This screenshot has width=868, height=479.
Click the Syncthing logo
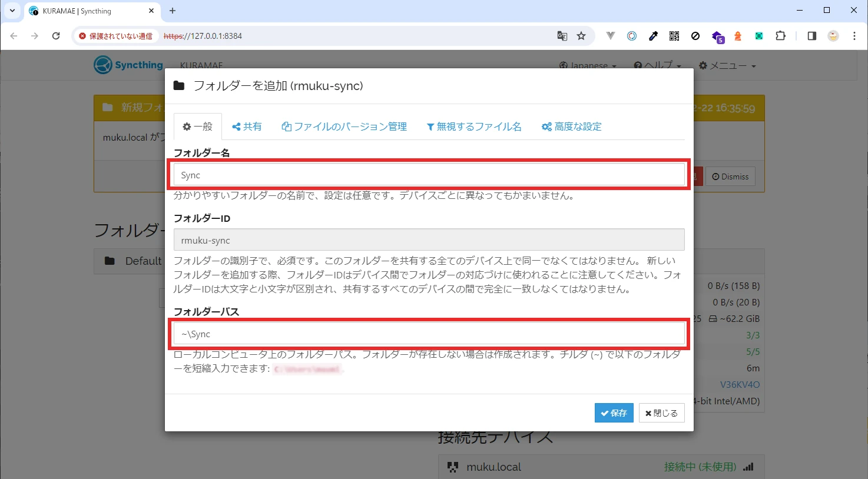point(128,65)
